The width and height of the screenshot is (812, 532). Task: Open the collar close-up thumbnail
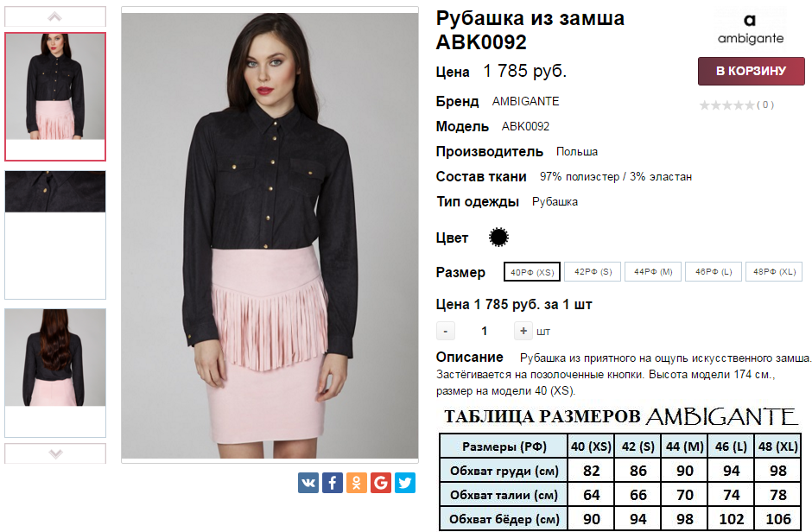click(55, 192)
